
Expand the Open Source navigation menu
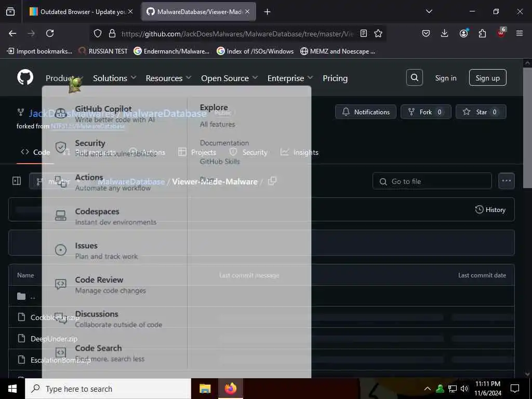229,78
